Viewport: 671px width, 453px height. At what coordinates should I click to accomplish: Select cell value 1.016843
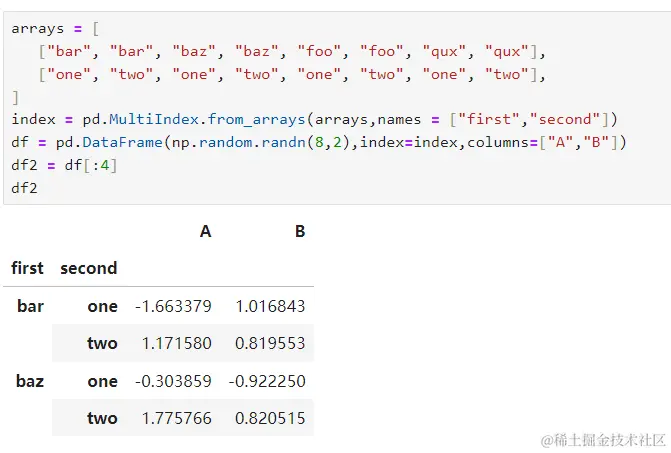[270, 306]
